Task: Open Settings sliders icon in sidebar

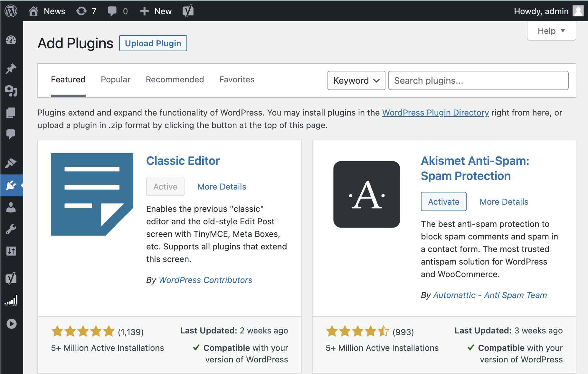Action: [x=11, y=251]
